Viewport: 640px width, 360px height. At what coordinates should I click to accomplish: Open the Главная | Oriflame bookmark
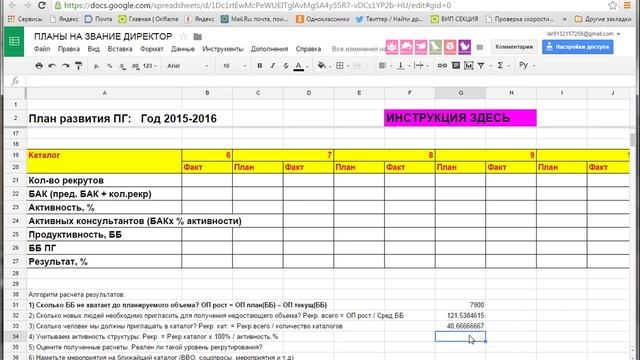tap(149, 19)
